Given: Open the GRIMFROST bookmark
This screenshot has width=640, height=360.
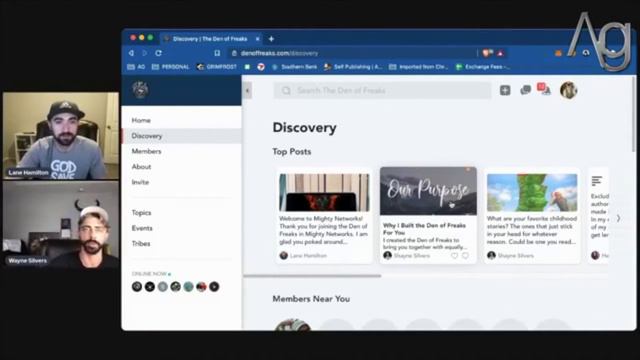Looking at the screenshot, I should (217, 67).
